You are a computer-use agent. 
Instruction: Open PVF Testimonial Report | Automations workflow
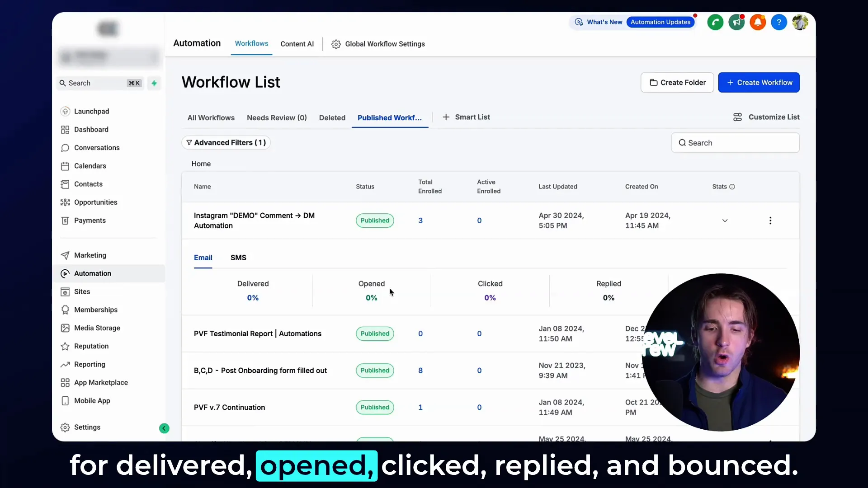coord(258,333)
